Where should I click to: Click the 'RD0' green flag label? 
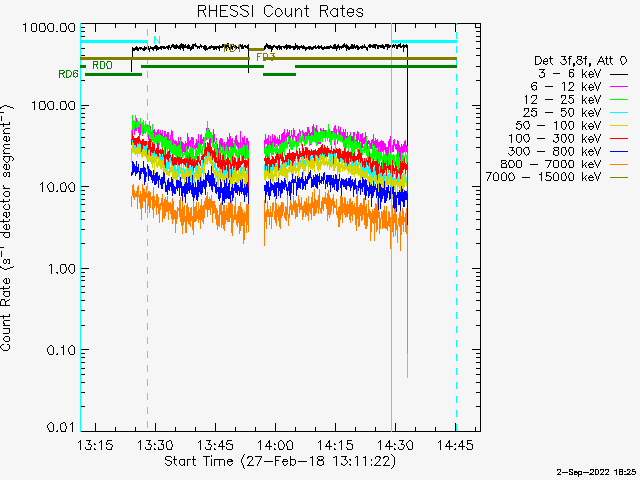click(102, 65)
